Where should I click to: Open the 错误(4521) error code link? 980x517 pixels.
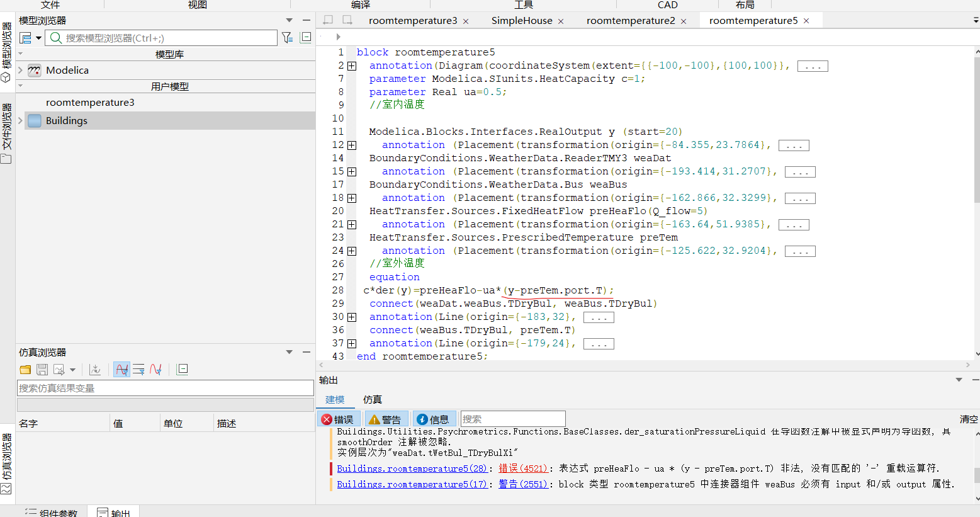[523, 469]
